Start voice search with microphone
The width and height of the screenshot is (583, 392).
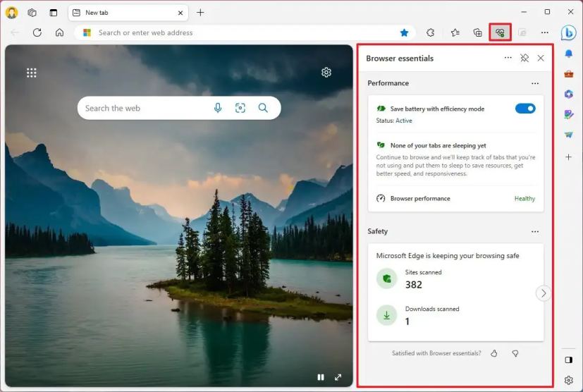tap(218, 109)
